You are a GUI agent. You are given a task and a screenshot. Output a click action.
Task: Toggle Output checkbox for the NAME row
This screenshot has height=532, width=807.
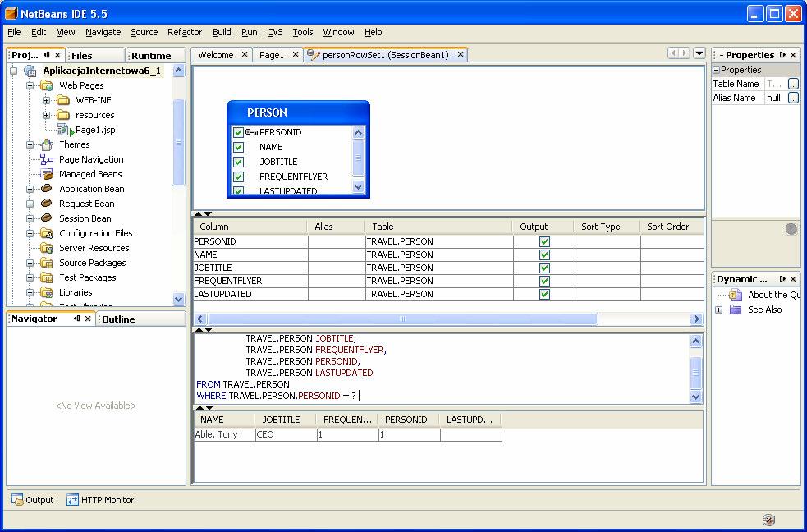544,255
